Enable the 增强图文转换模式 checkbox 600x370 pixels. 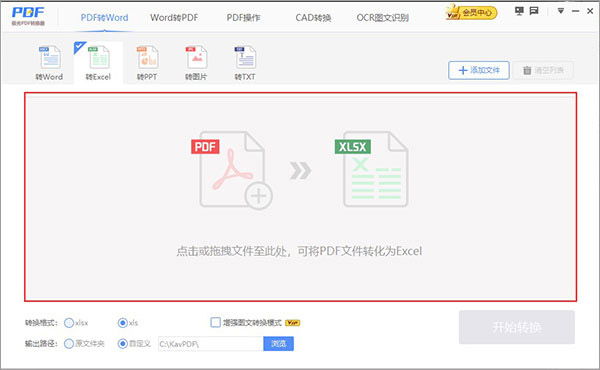point(215,323)
